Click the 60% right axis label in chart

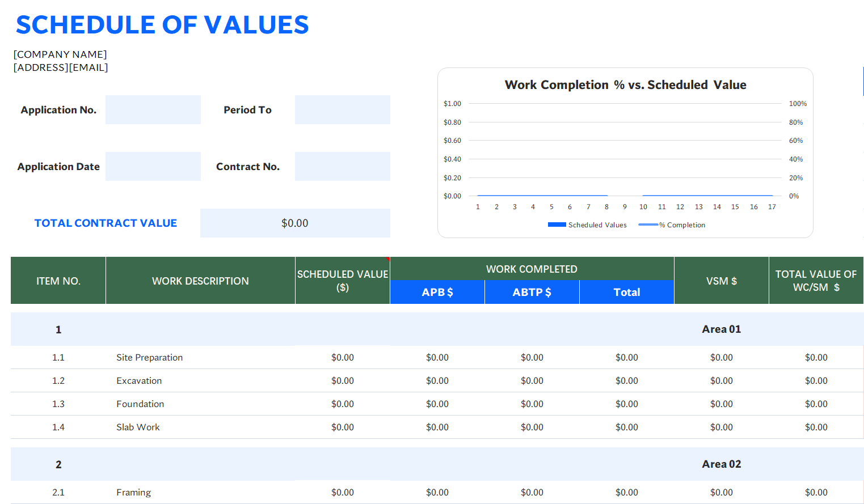[x=796, y=141]
